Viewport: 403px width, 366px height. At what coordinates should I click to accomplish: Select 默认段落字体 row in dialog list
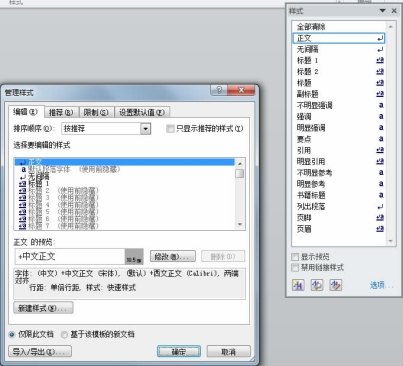124,169
